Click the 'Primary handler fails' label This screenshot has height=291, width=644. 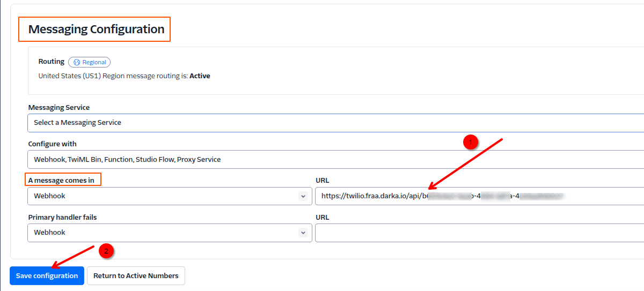pyautogui.click(x=62, y=217)
